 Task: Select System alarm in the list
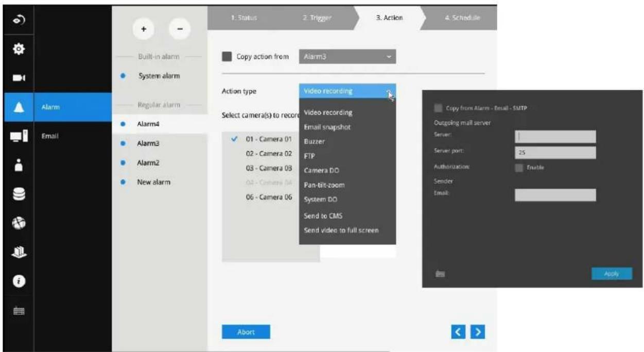[x=160, y=76]
